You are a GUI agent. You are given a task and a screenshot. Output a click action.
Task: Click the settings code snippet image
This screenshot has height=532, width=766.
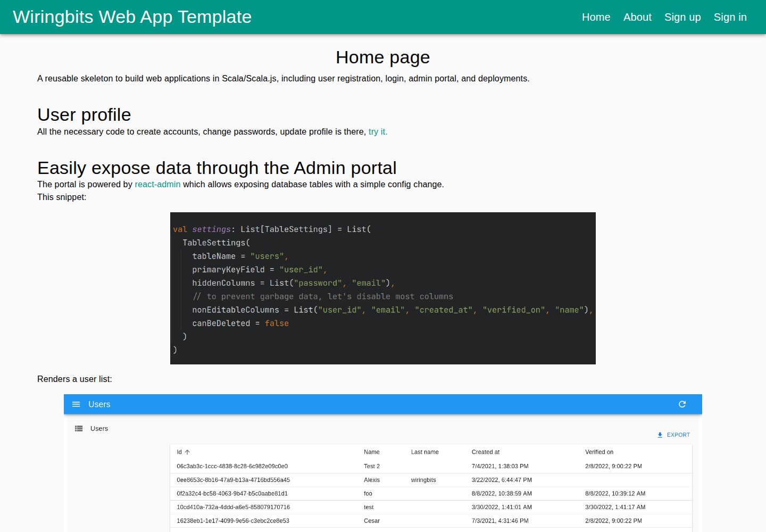click(x=383, y=288)
